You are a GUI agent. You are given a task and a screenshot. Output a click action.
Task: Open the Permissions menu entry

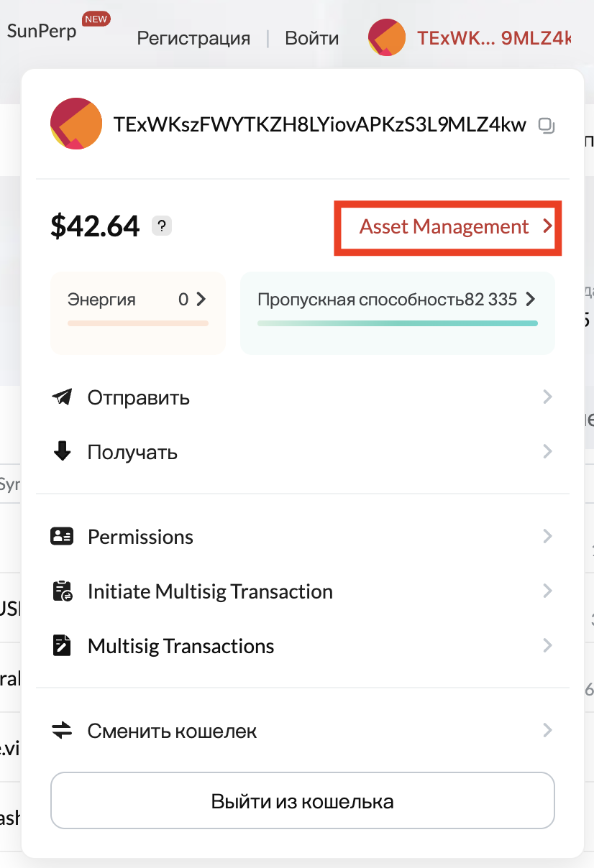pos(140,537)
